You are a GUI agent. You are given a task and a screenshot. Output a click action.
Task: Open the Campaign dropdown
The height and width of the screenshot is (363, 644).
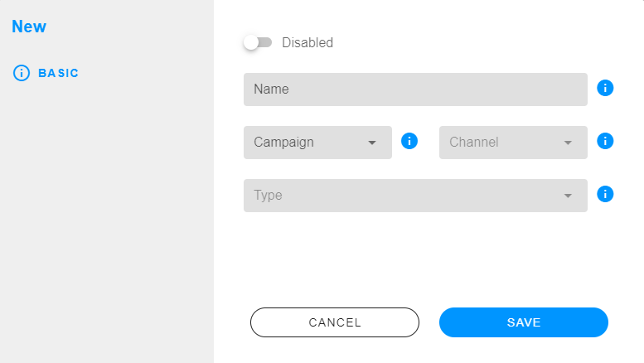[x=317, y=143]
